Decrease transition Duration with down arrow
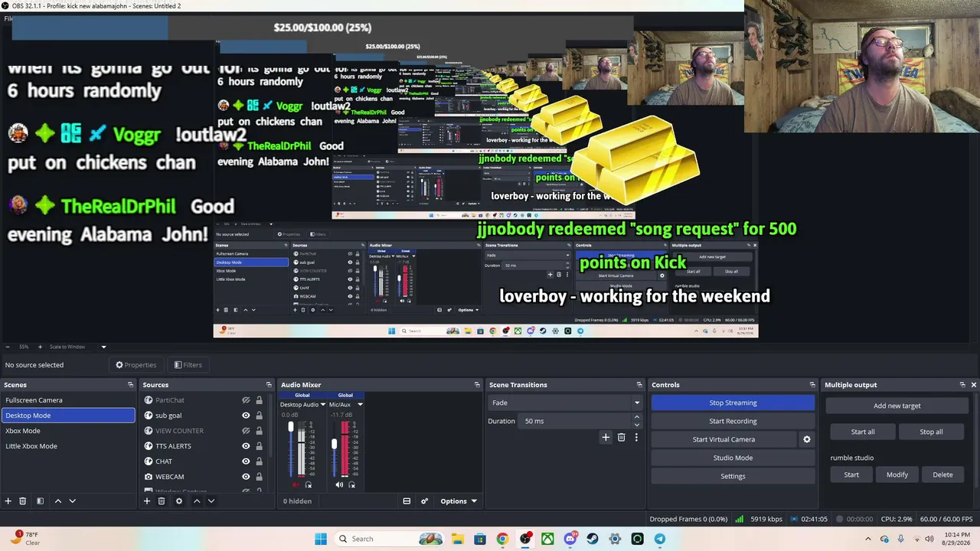This screenshot has width=980, height=551. tap(636, 425)
